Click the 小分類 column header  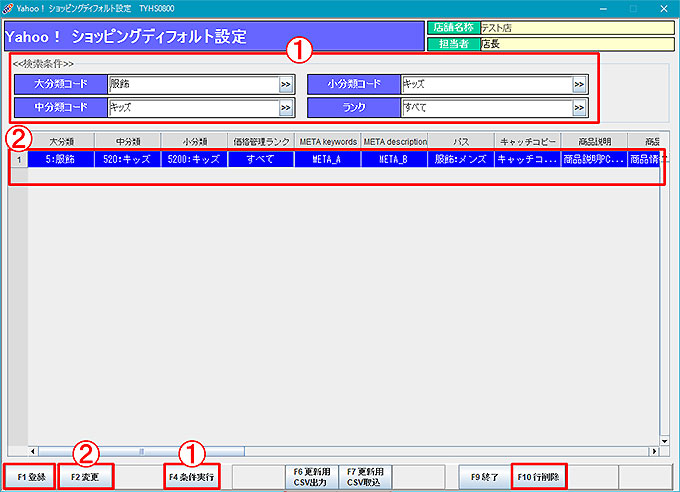click(x=194, y=141)
